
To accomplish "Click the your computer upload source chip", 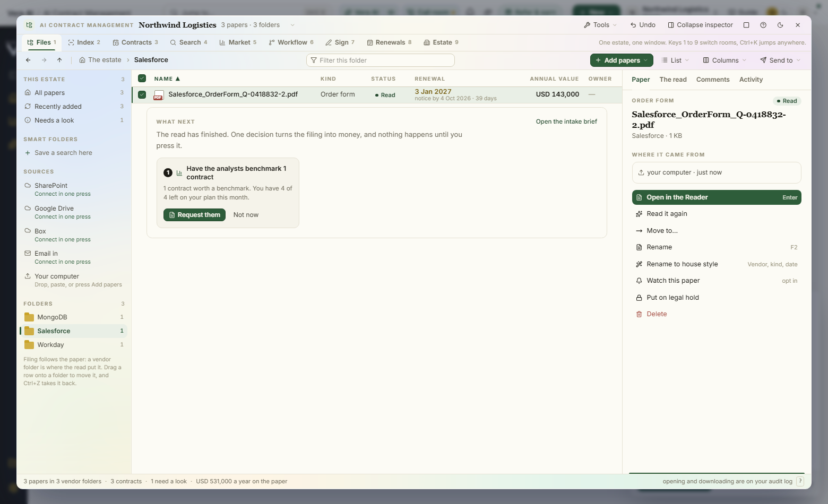I will pos(717,172).
